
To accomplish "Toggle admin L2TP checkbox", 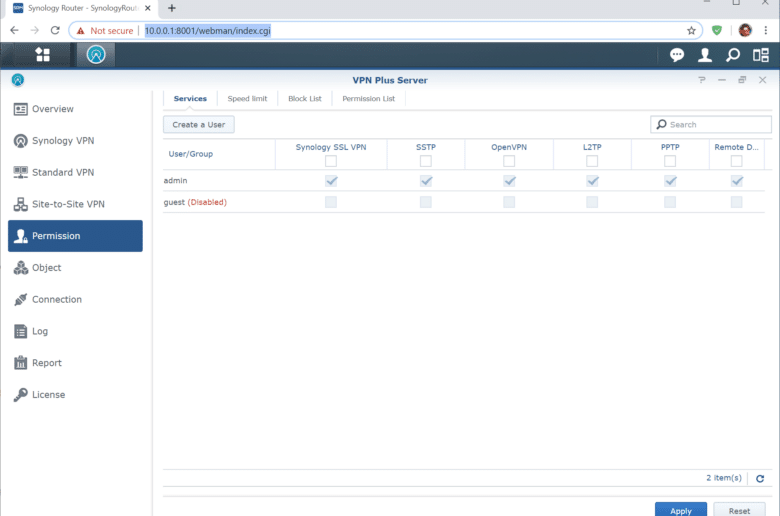I will [592, 181].
